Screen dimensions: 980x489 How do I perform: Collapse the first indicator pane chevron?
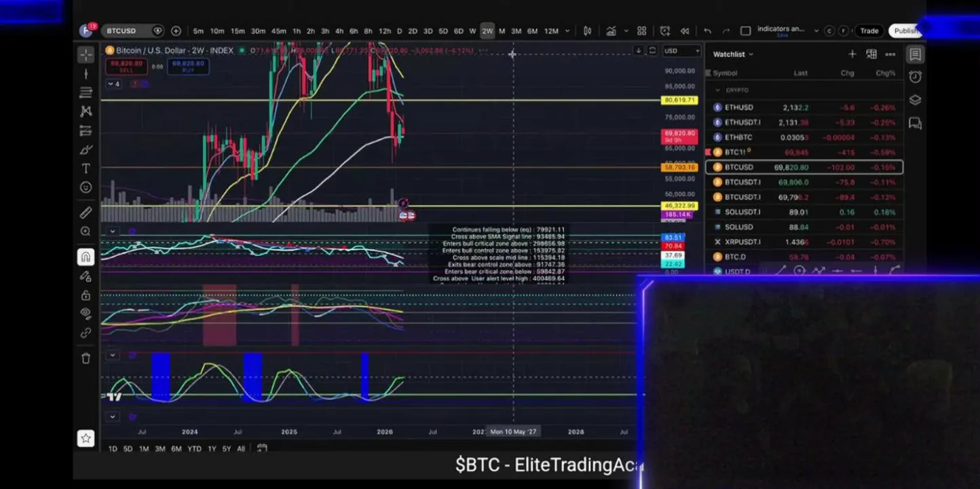click(x=113, y=232)
